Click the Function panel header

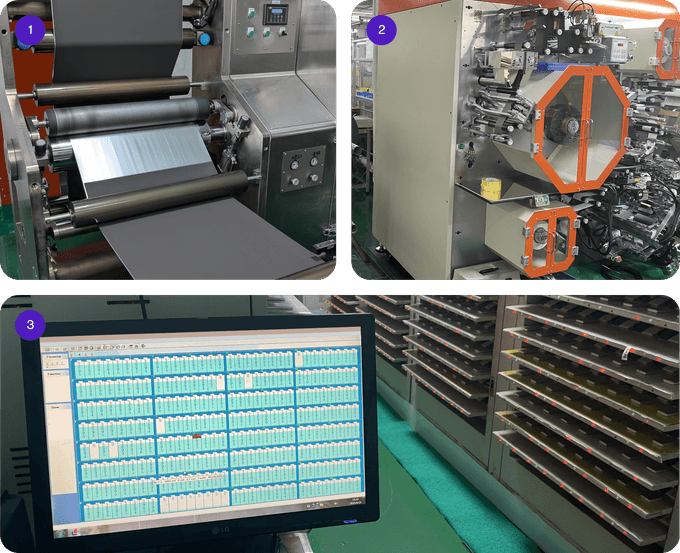(x=57, y=373)
